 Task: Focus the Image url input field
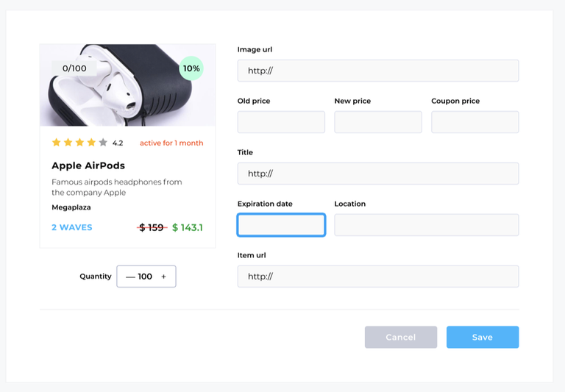pos(377,71)
